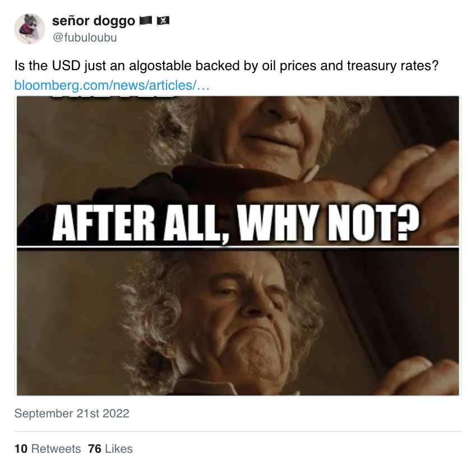The height and width of the screenshot is (464, 476).
Task: Open the bloomberg.com news article link
Action: [x=112, y=85]
